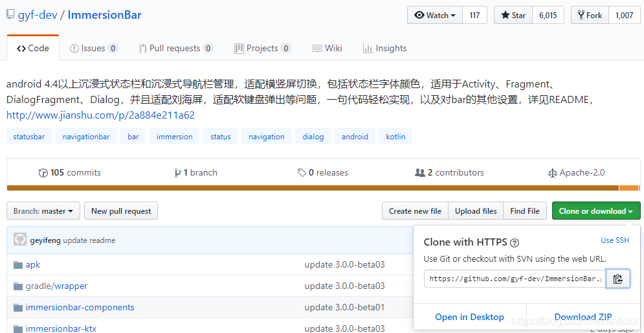
Task: Star the repository
Action: tap(513, 15)
